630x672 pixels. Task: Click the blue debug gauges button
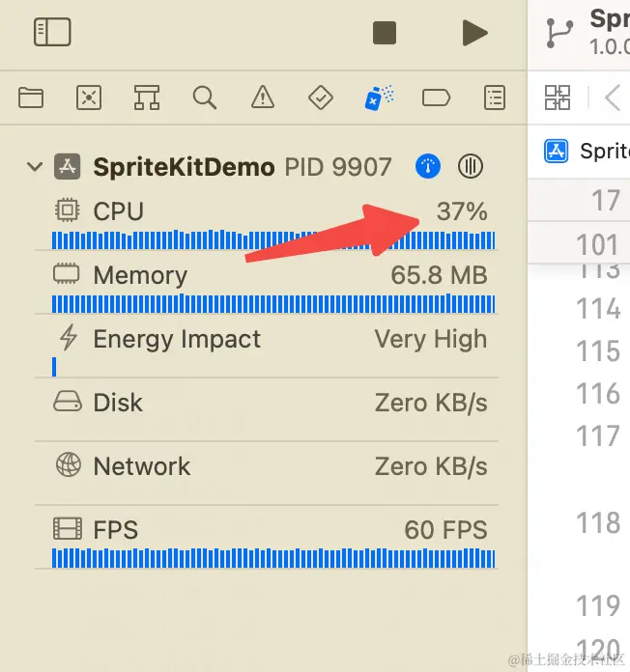428,166
